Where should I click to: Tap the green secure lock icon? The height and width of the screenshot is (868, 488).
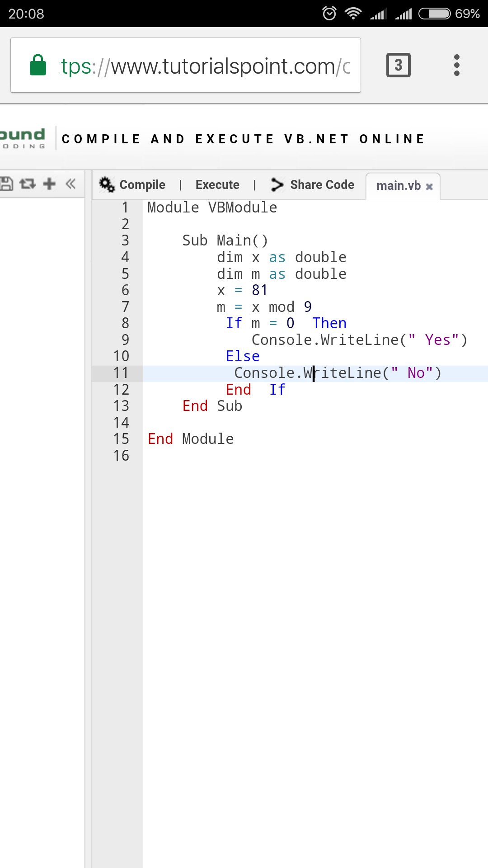[38, 65]
